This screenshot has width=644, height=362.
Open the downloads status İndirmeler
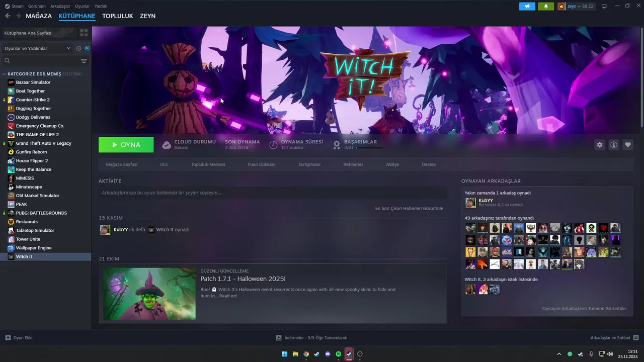pyautogui.click(x=311, y=338)
